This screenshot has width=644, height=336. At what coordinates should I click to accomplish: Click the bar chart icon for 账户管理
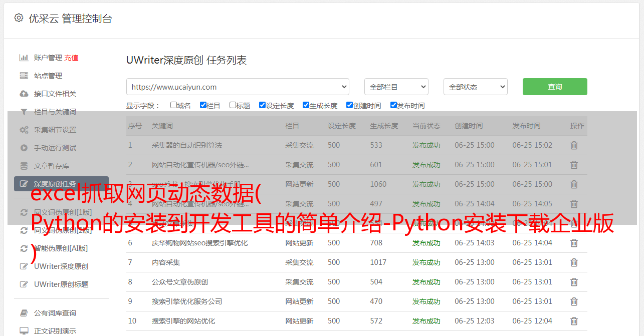24,58
